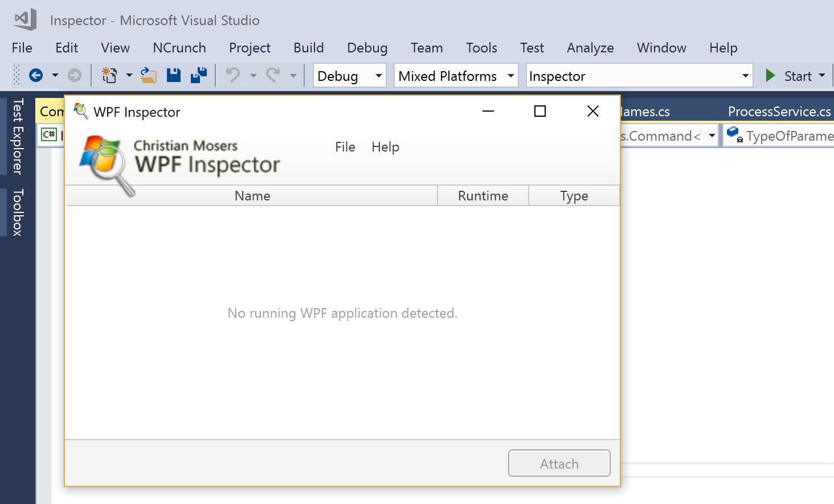Maximize the WPF Inspector window
This screenshot has height=504, width=834.
(x=540, y=111)
